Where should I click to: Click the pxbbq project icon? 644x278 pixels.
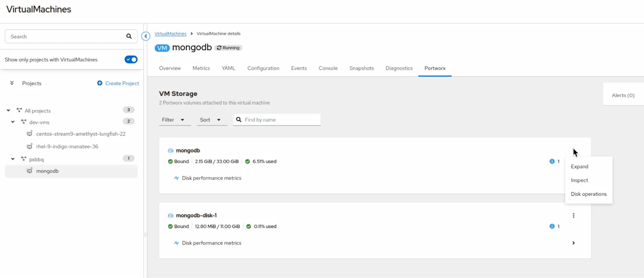tap(23, 159)
